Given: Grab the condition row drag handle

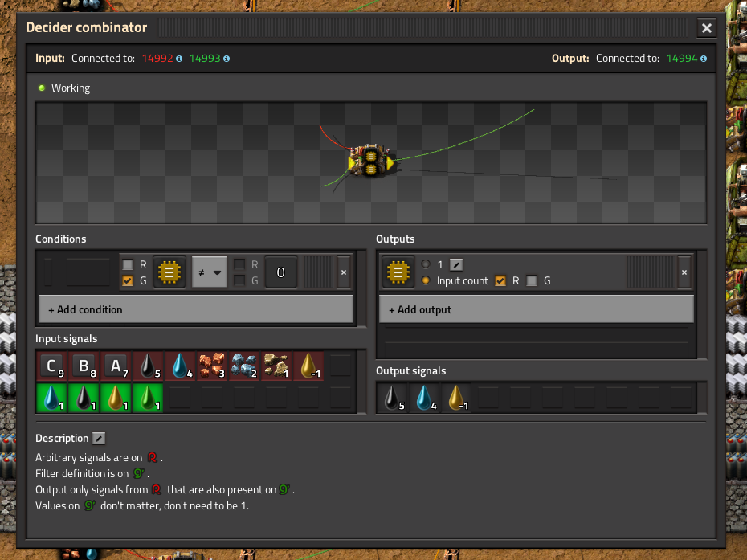Looking at the screenshot, I should point(317,272).
